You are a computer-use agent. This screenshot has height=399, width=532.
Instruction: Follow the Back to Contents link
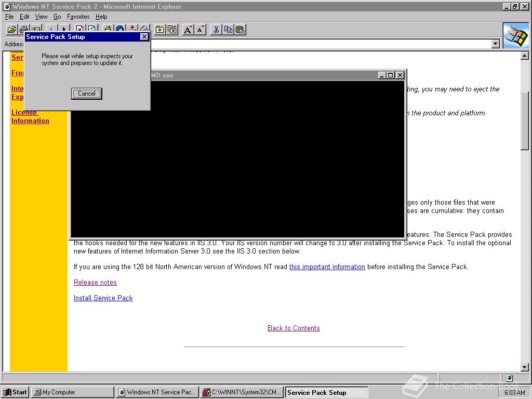click(x=294, y=328)
